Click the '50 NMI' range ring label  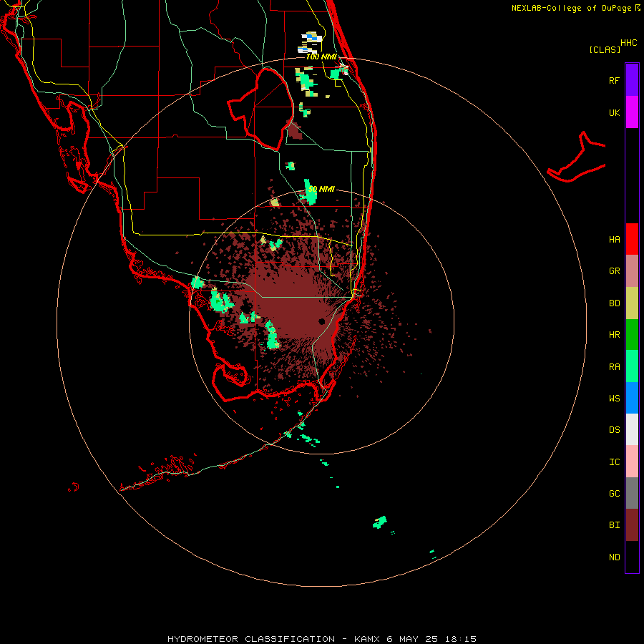click(x=321, y=189)
